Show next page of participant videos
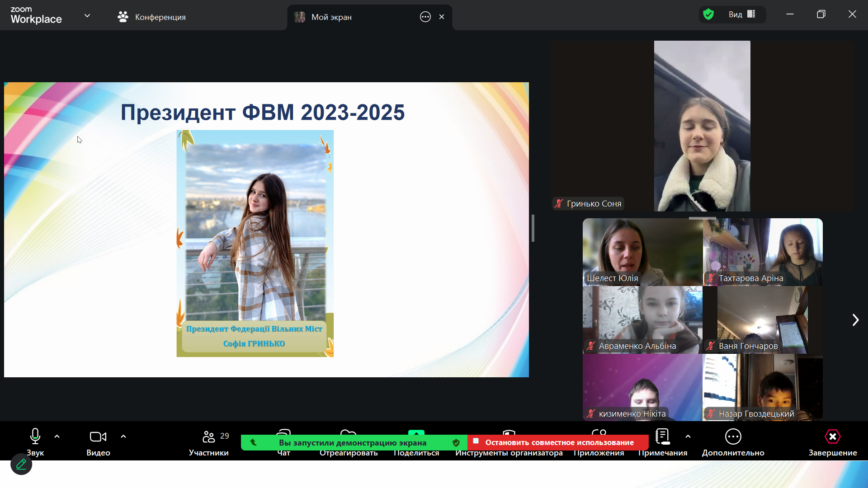 pyautogui.click(x=855, y=320)
